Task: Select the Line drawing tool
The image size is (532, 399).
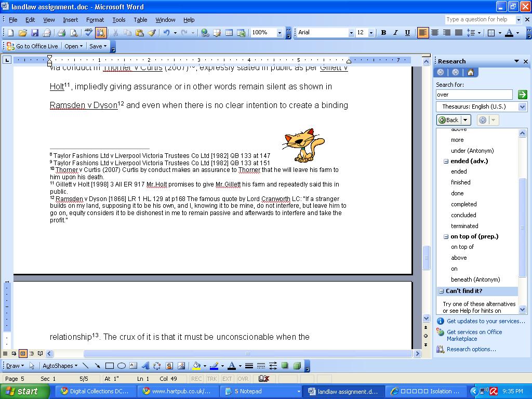Action: point(86,366)
